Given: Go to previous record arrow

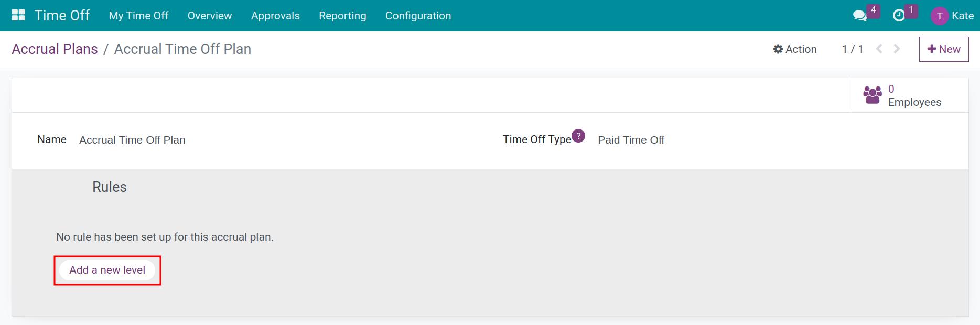Looking at the screenshot, I should click(x=879, y=49).
